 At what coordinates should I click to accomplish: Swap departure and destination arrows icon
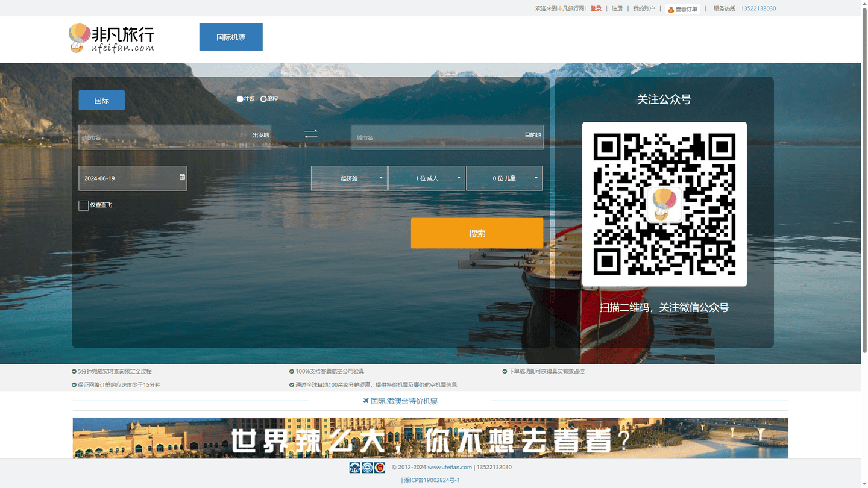311,134
